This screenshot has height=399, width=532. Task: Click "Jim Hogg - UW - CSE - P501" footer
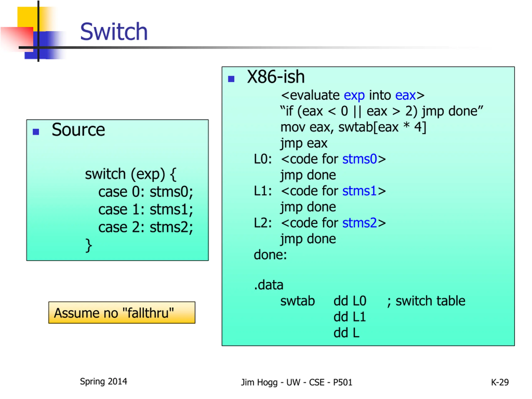[x=297, y=382]
